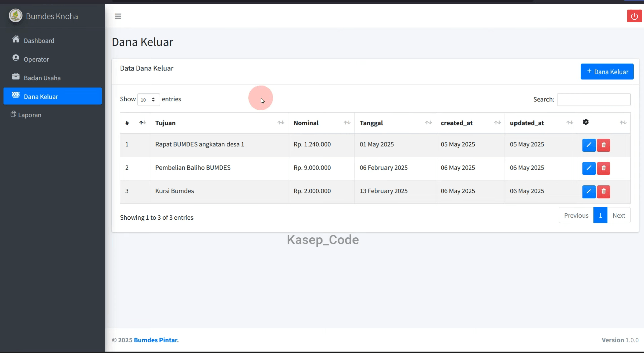Follow the Bumdes Pintar footer link

(156, 340)
